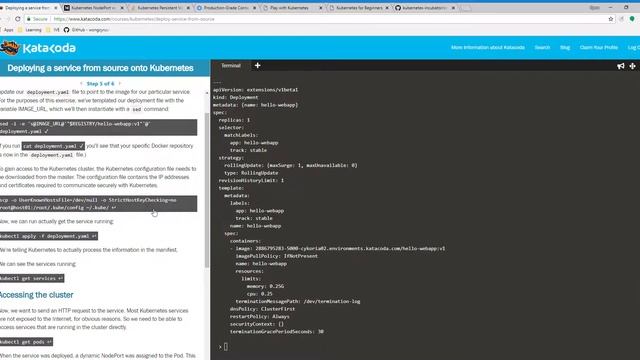The image size is (640, 360).
Task: Click 'terminationGracePeriodSeconds: 30' in terminal
Action: (277, 332)
